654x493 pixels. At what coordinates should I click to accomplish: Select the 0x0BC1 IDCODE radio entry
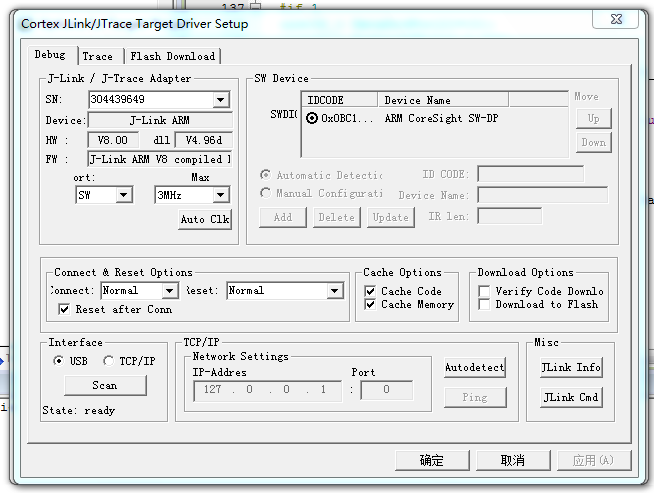coord(312,118)
